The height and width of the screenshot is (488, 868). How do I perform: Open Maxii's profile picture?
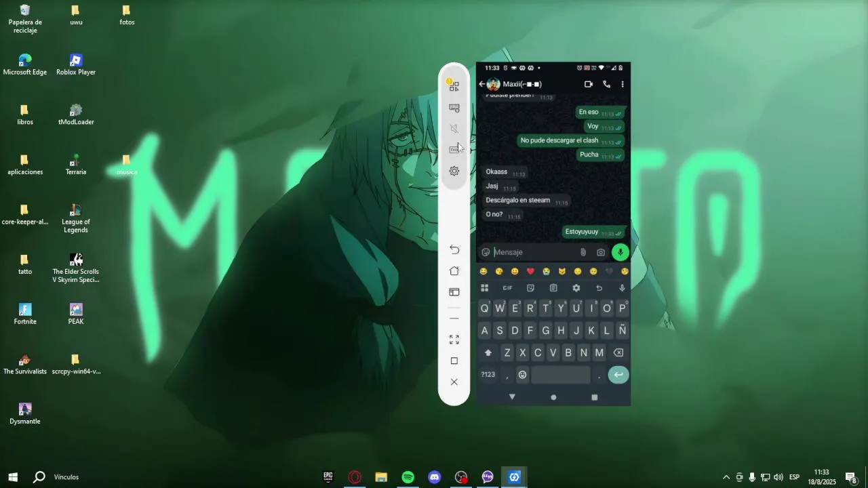(494, 84)
